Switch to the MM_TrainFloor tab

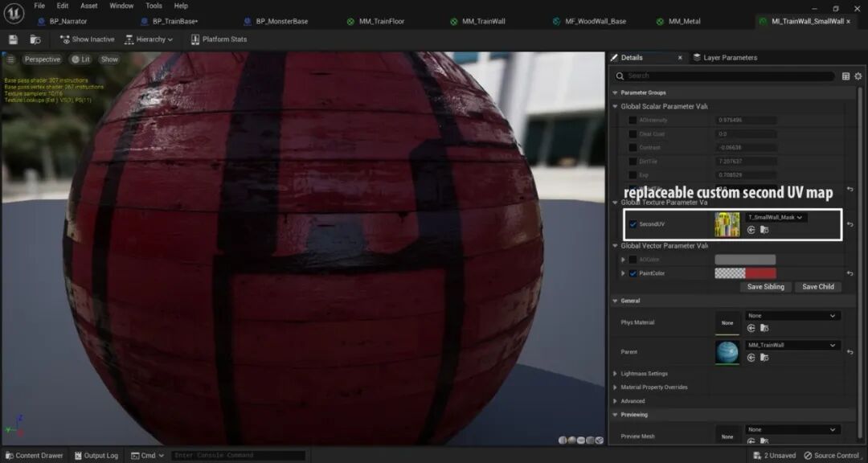click(382, 22)
